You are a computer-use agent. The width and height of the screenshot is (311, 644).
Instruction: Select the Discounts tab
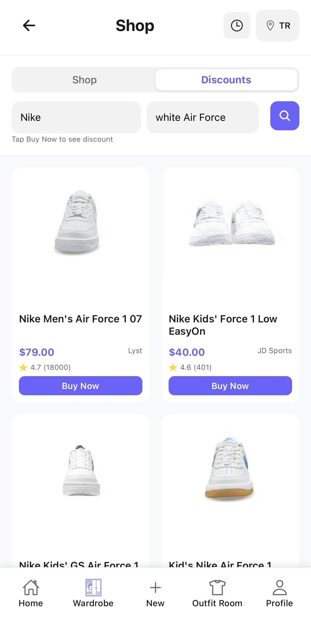point(226,80)
